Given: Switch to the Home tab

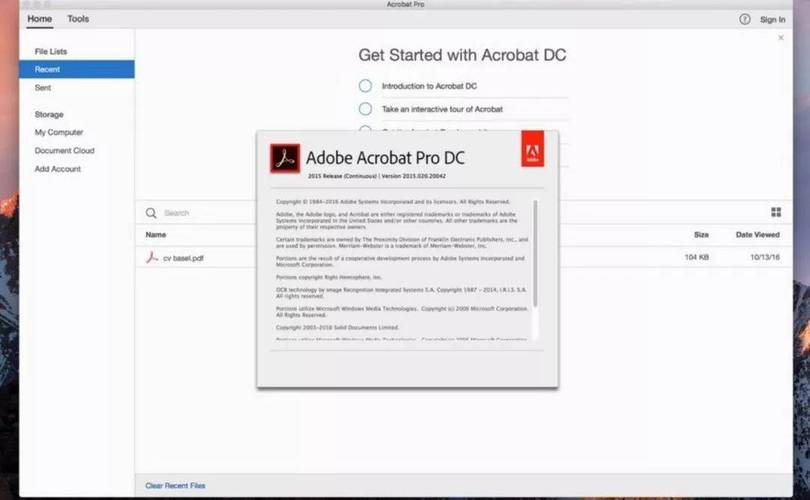Looking at the screenshot, I should point(39,19).
